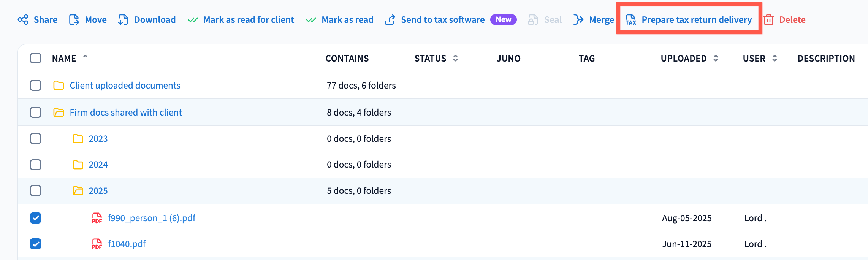Open the Firm docs shared with client folder
The height and width of the screenshot is (260, 868).
[125, 113]
